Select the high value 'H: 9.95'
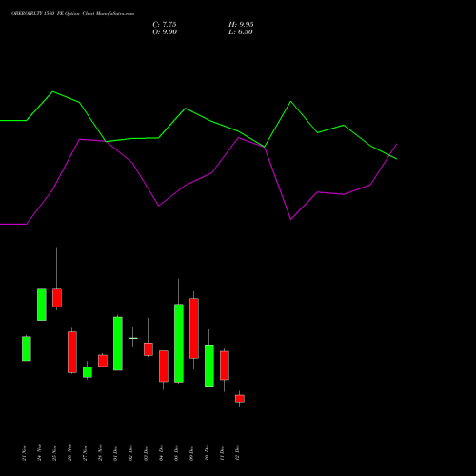 coord(241,25)
